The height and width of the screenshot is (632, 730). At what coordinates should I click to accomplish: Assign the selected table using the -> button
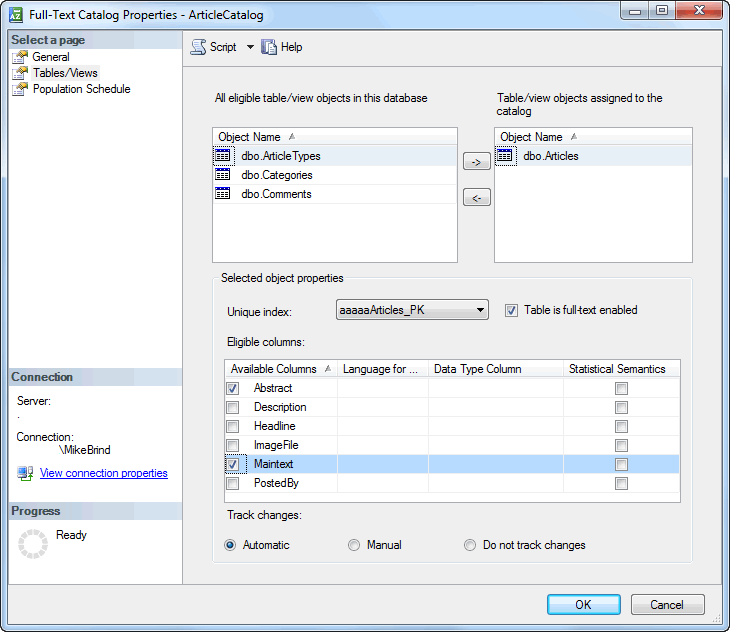pyautogui.click(x=477, y=161)
